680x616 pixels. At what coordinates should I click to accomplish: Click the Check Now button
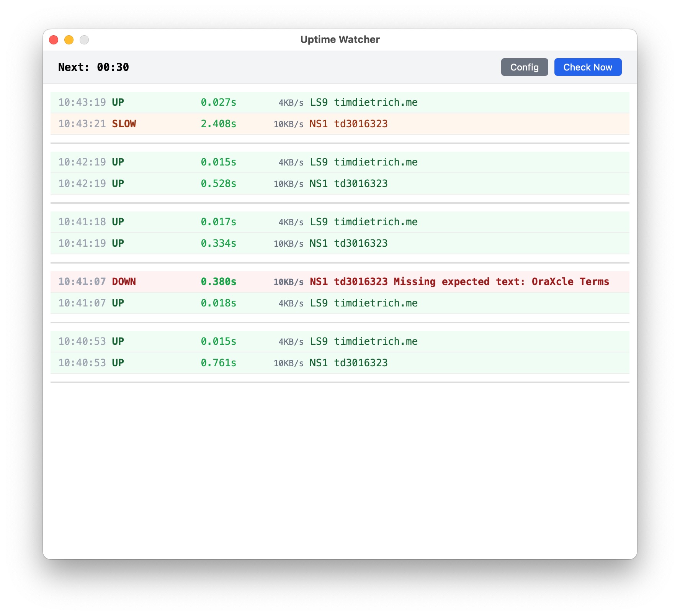point(587,67)
